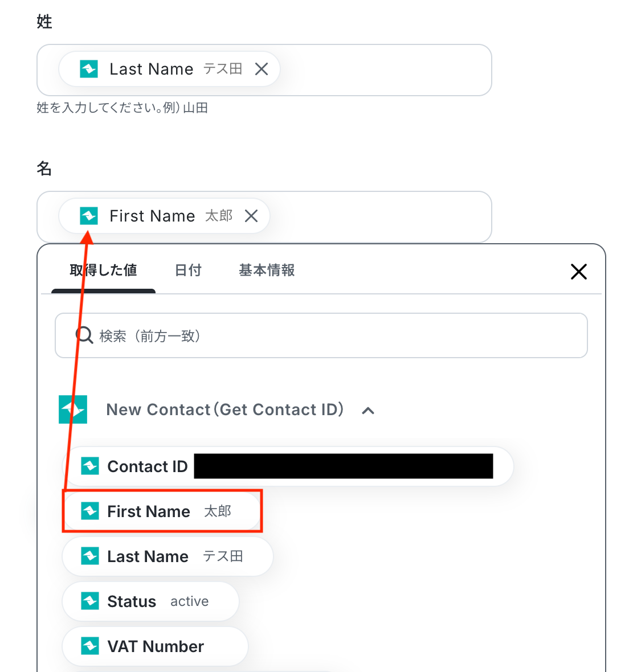Select the 取得した値 tab
Viewport: 637px width, 672px height.
click(103, 271)
